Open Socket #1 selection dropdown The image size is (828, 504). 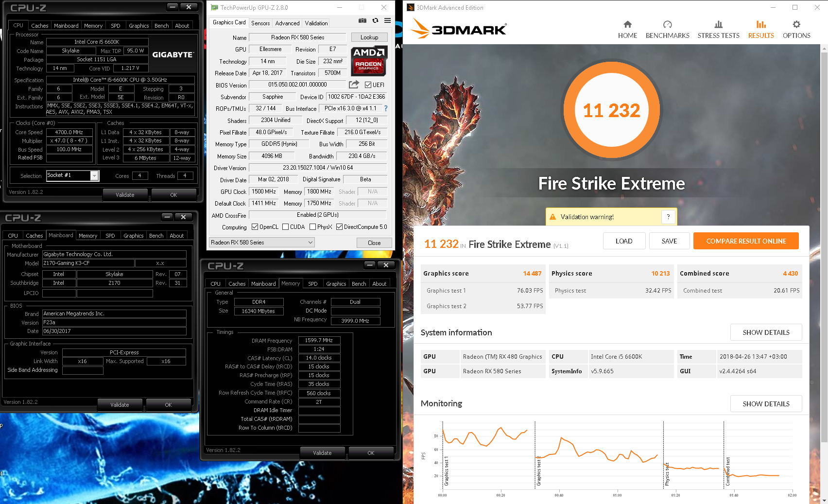pyautogui.click(x=72, y=175)
